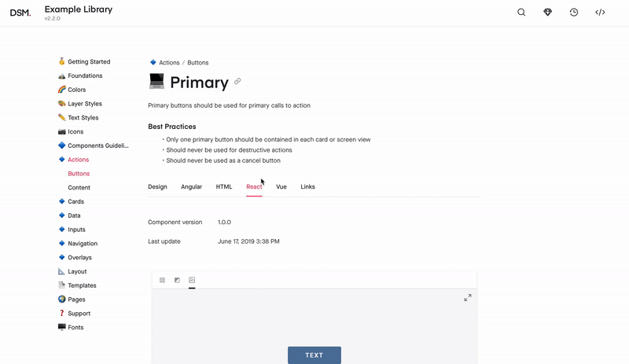Open the Design tab
The image size is (629, 364).
tap(157, 186)
